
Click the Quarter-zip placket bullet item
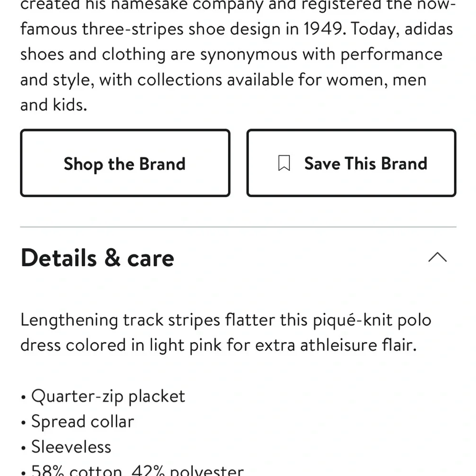[108, 396]
